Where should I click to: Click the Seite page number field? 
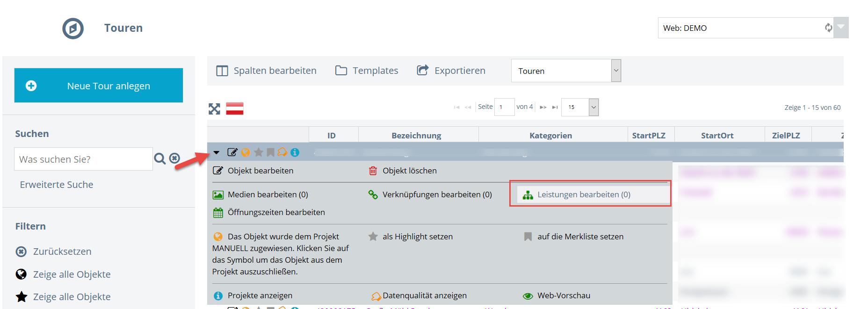[x=504, y=107]
